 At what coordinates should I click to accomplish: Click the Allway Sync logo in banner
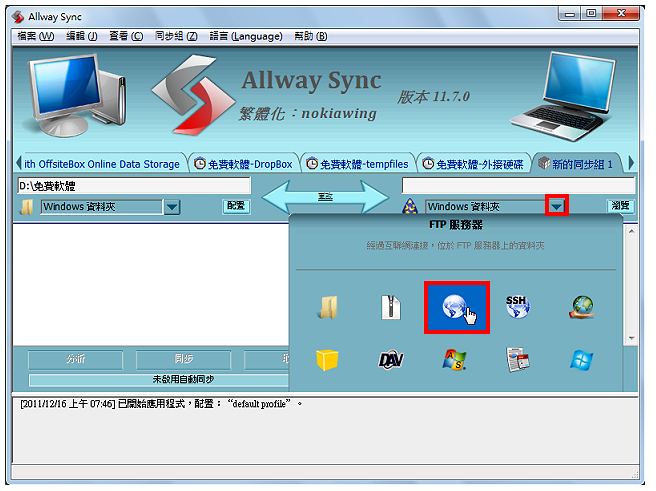coord(193,95)
